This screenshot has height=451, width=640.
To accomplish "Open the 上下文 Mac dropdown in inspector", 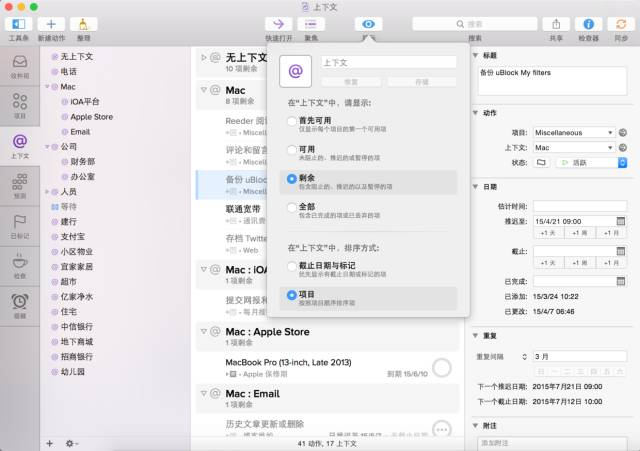I will pos(574,148).
